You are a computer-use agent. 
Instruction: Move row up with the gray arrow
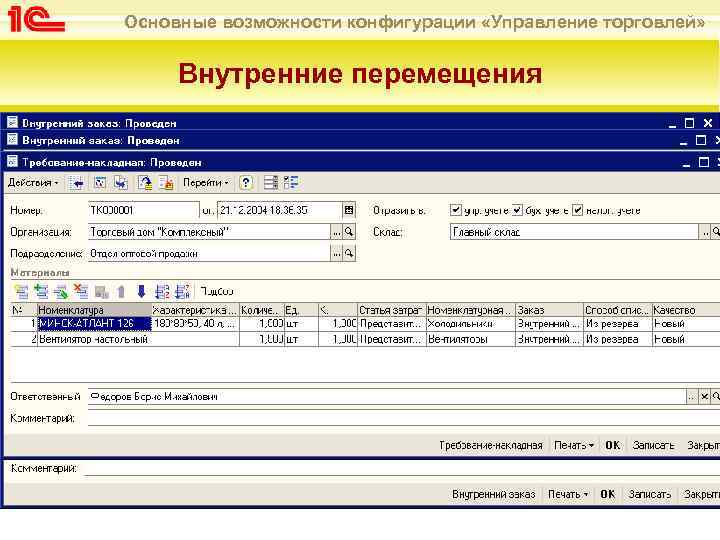click(x=121, y=292)
